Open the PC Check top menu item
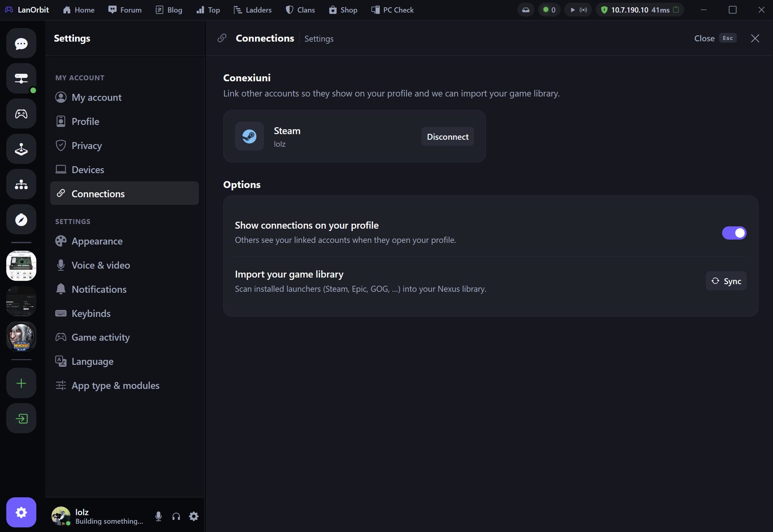 pos(392,10)
